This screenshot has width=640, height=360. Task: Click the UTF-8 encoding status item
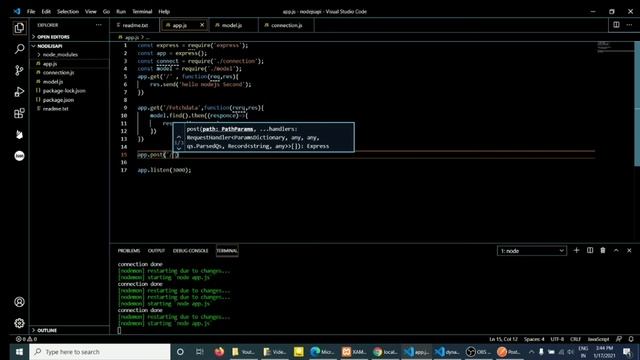(x=557, y=339)
